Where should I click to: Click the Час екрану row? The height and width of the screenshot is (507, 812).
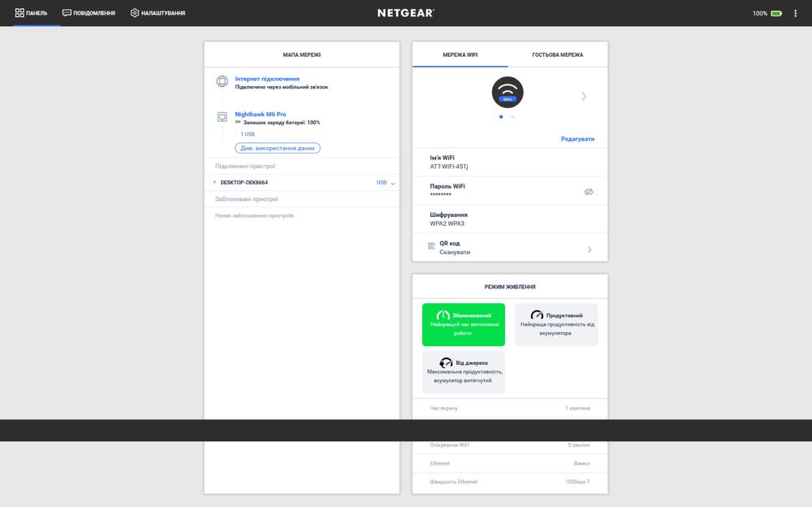point(510,409)
